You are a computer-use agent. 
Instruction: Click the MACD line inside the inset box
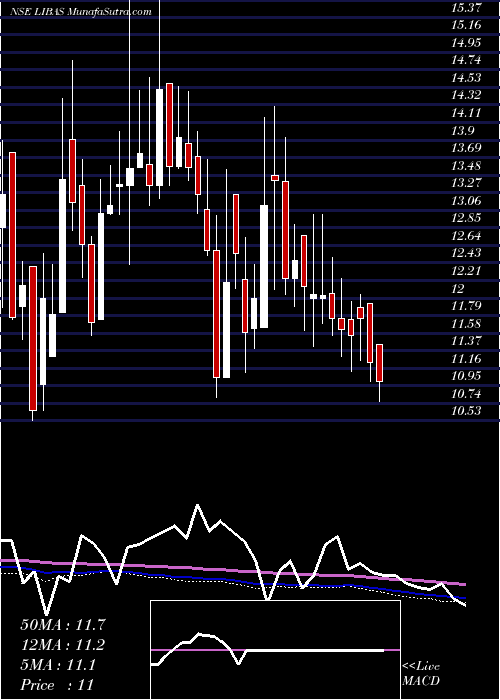(267, 650)
